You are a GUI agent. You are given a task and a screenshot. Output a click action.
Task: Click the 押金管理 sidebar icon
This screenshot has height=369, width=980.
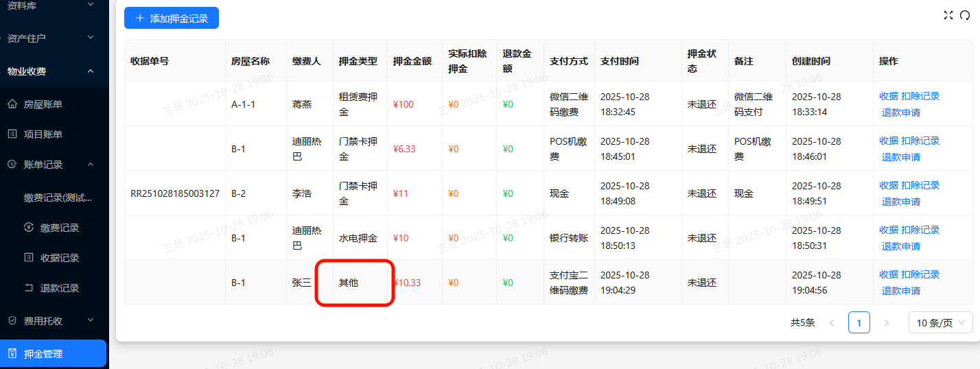[12, 354]
